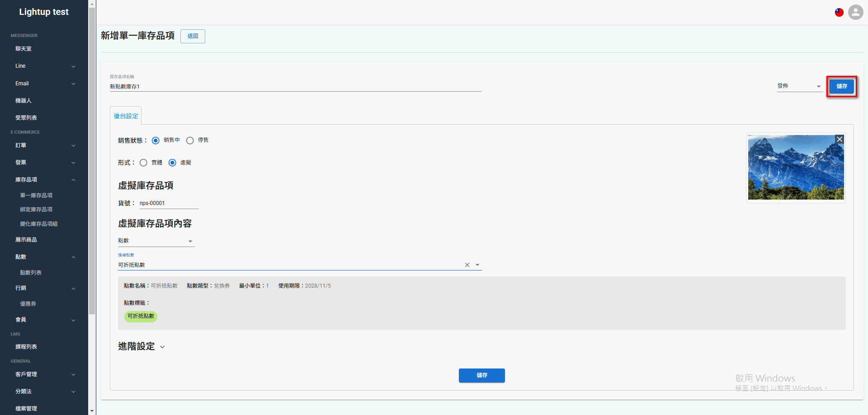The height and width of the screenshot is (415, 868).
Task: Go to 點數列表 submenu
Action: [31, 273]
